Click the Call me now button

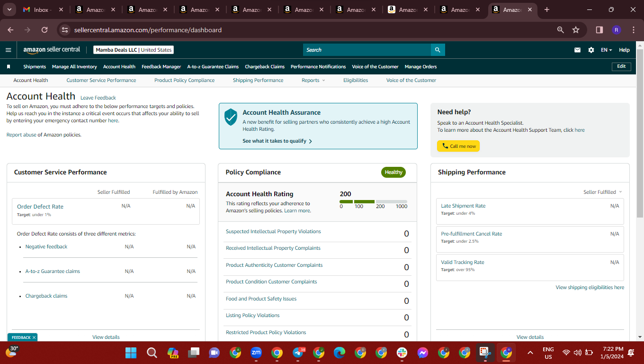(x=458, y=146)
